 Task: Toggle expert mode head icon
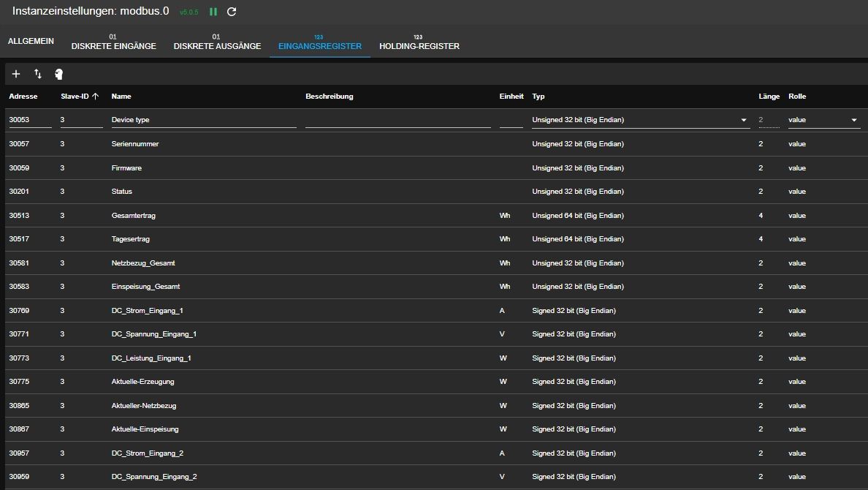pyautogui.click(x=58, y=74)
